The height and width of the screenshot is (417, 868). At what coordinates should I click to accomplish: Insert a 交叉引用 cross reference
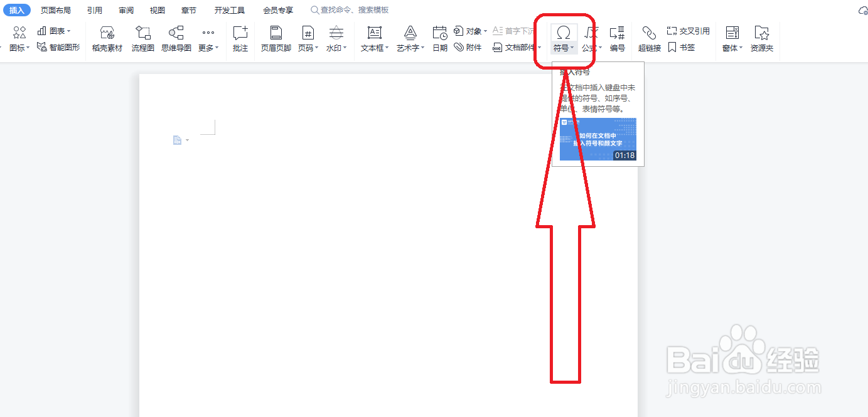tap(688, 31)
